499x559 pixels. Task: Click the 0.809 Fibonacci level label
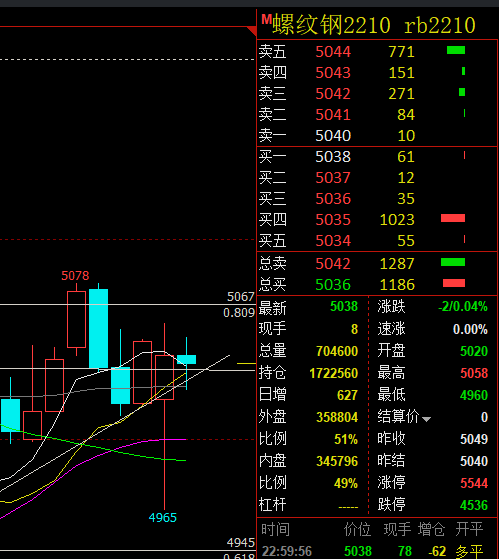239,313
